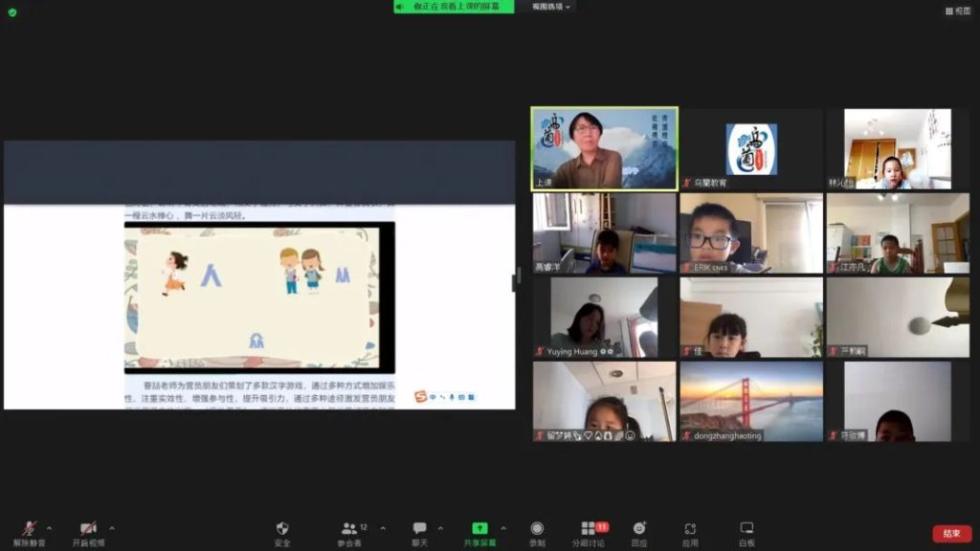Click the 高睿洋 name label
This screenshot has width=980, height=551.
tap(547, 268)
